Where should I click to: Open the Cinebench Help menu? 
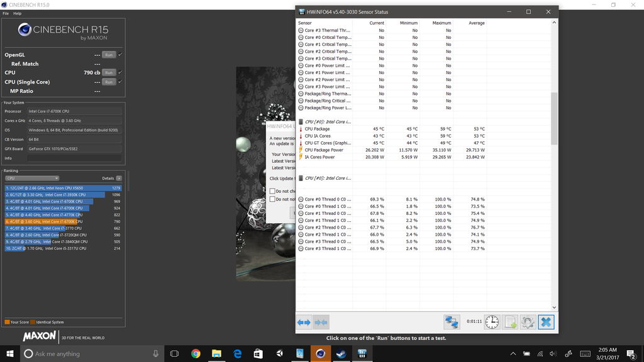[x=17, y=14]
